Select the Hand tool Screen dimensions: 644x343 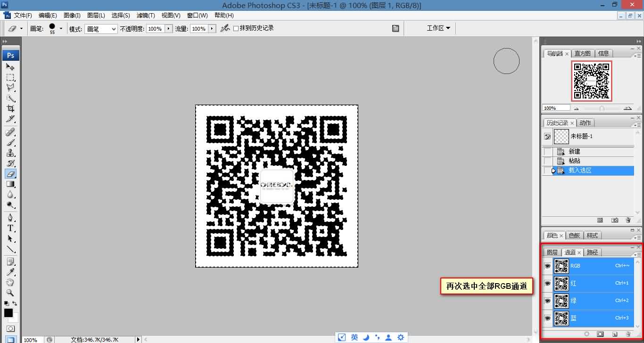click(x=10, y=282)
